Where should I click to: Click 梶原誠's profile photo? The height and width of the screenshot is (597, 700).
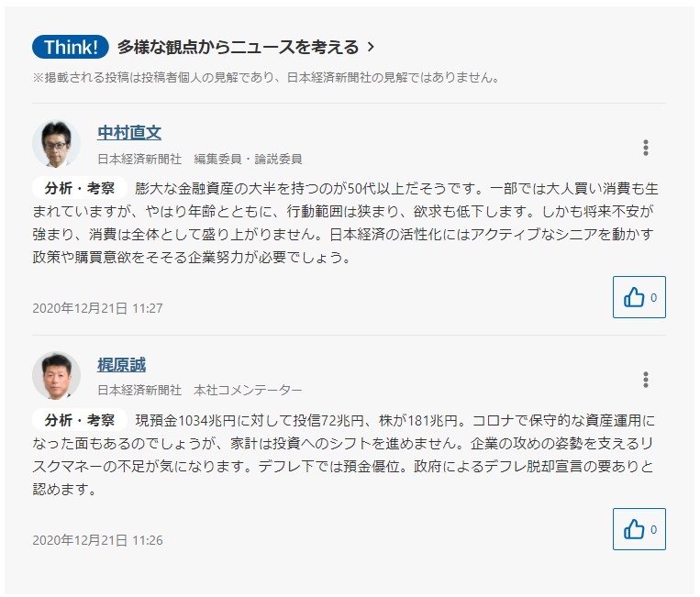pyautogui.click(x=56, y=375)
